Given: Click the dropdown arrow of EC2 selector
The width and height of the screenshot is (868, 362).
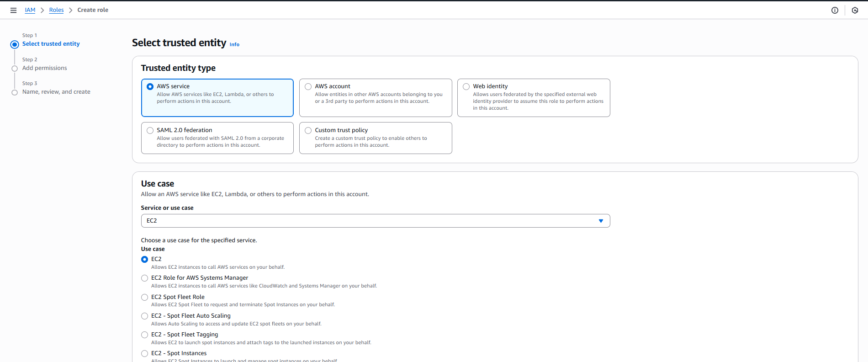Looking at the screenshot, I should click(601, 221).
